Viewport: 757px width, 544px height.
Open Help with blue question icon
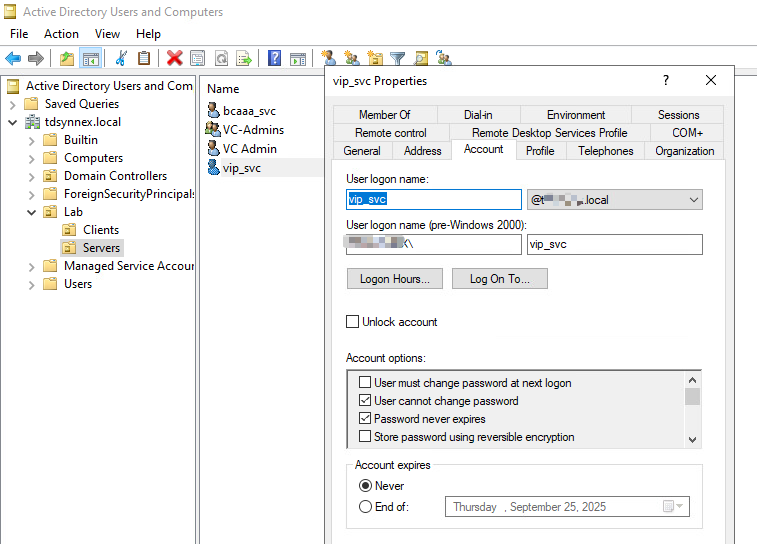[x=275, y=58]
